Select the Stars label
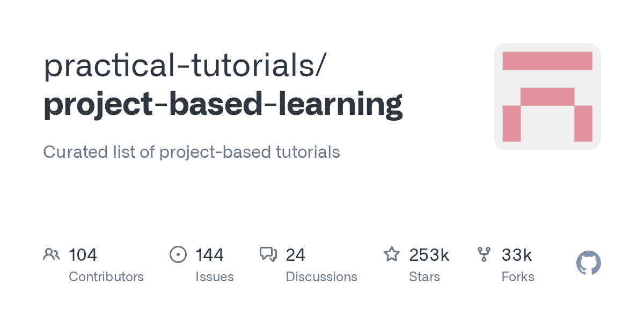The height and width of the screenshot is (322, 644). point(425,277)
